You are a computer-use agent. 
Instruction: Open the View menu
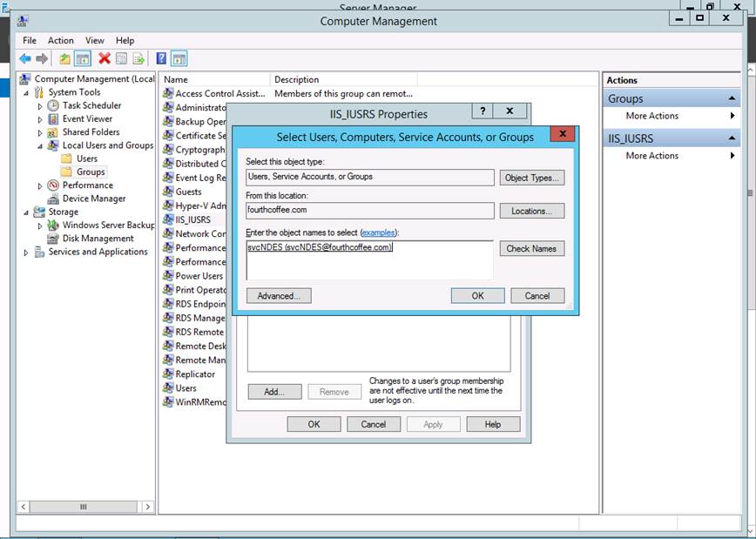click(x=95, y=40)
